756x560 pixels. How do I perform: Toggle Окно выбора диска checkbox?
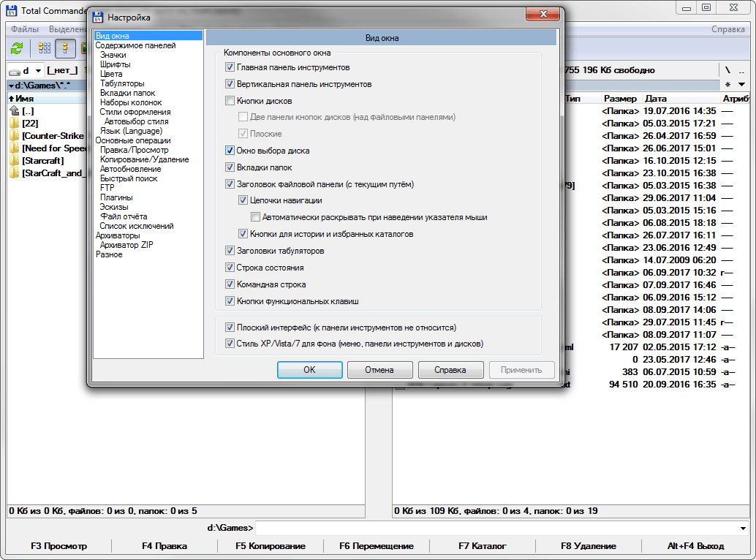click(x=230, y=151)
